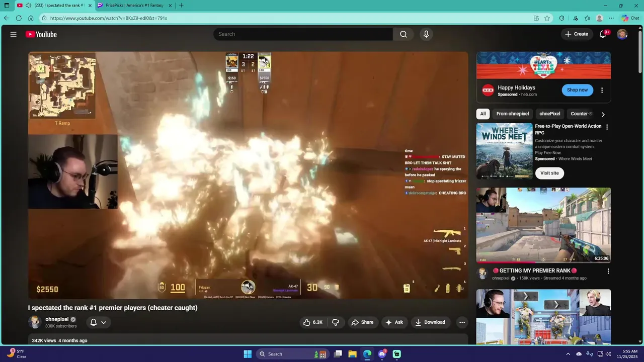This screenshot has height=362, width=644.
Task: Close the YouTube browser tab
Action: click(x=90, y=6)
